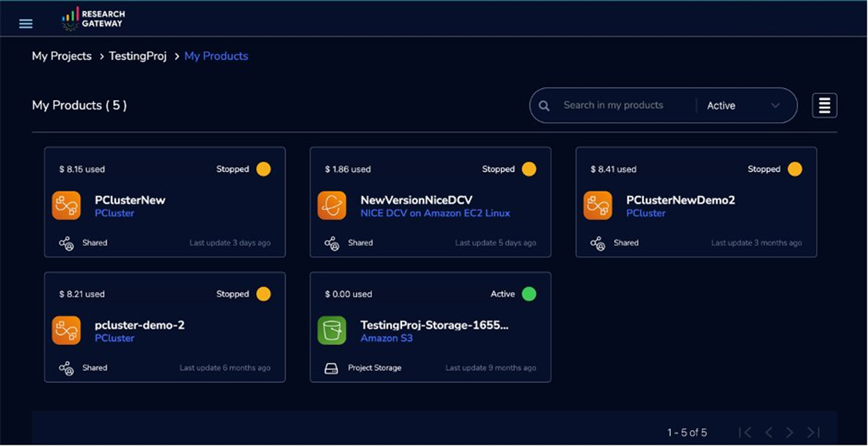Click Stopped label on NewVersionNiceDCV card
This screenshot has height=446, width=868.
click(499, 169)
